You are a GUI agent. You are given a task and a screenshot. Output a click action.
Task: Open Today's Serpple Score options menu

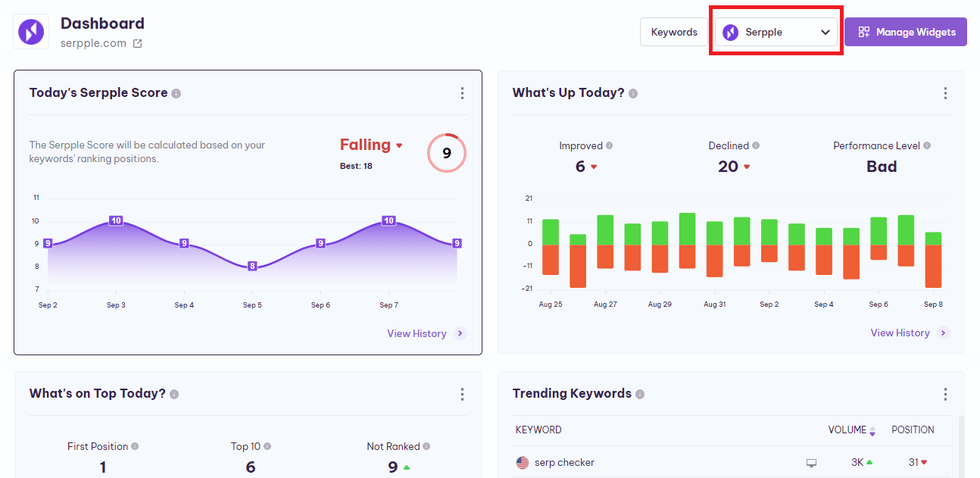pyautogui.click(x=462, y=93)
